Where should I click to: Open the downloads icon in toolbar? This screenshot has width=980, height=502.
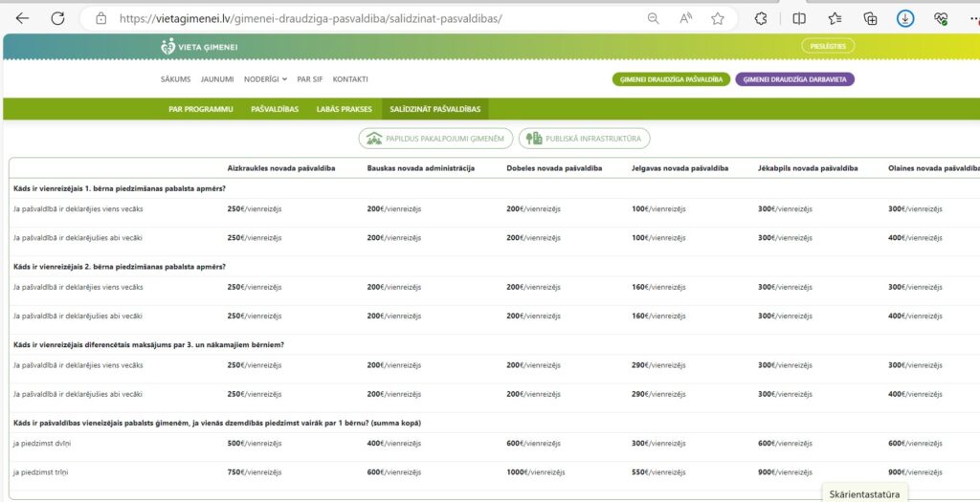click(x=904, y=18)
